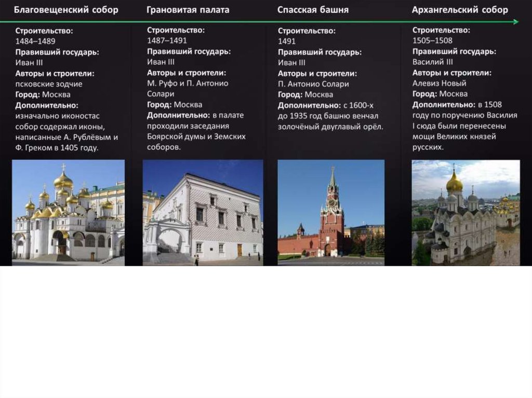532x398 pixels.
Task: Select the ruler name Василий III
Action: pyautogui.click(x=433, y=62)
